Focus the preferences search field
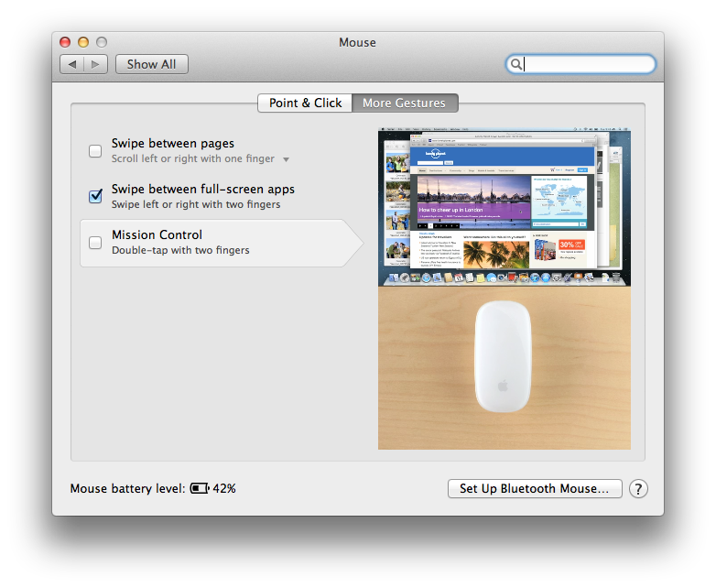The image size is (716, 588). coord(580,64)
